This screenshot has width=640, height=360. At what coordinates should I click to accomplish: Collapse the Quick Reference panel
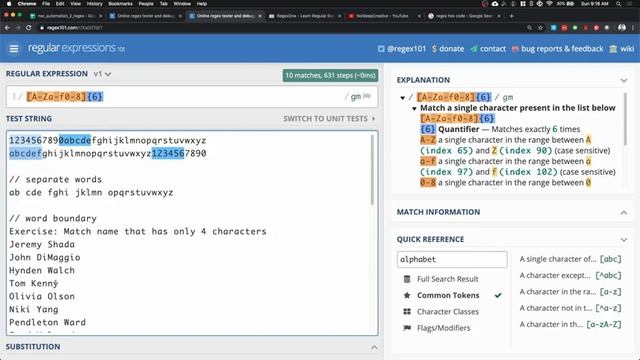click(624, 240)
